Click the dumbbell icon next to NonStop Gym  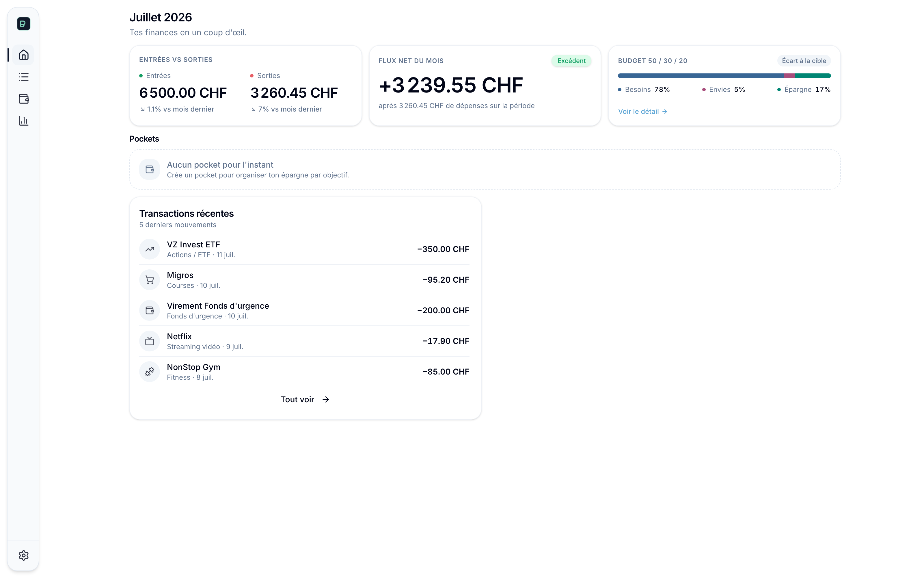coord(150,372)
